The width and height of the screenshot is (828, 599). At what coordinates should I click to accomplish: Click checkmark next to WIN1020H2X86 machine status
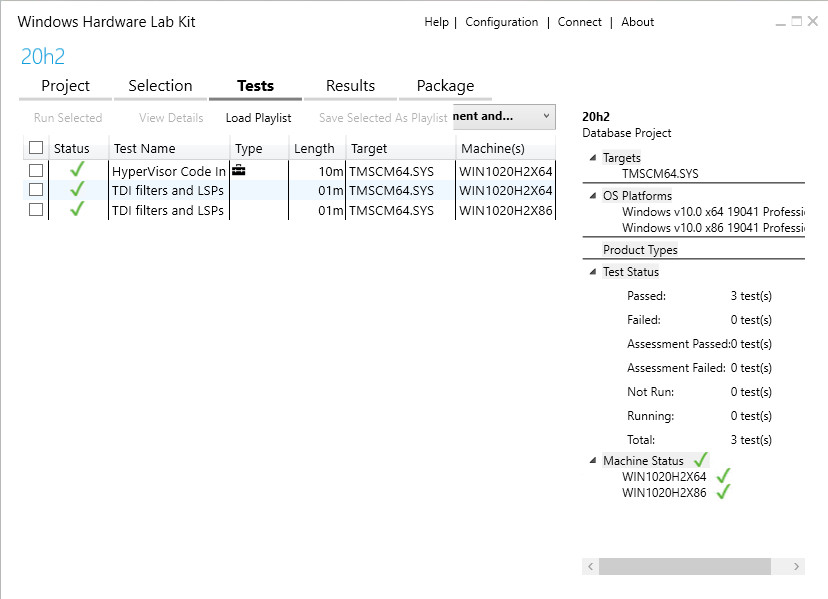pyautogui.click(x=723, y=492)
